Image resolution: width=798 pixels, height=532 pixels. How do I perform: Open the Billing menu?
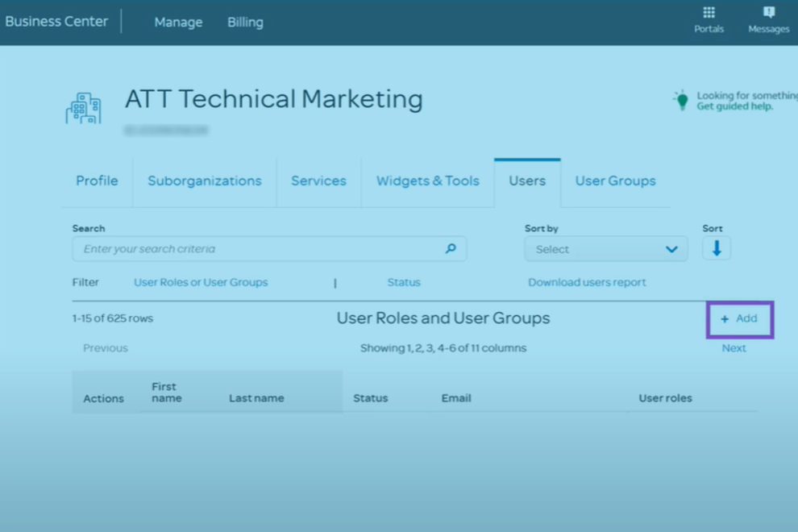245,23
